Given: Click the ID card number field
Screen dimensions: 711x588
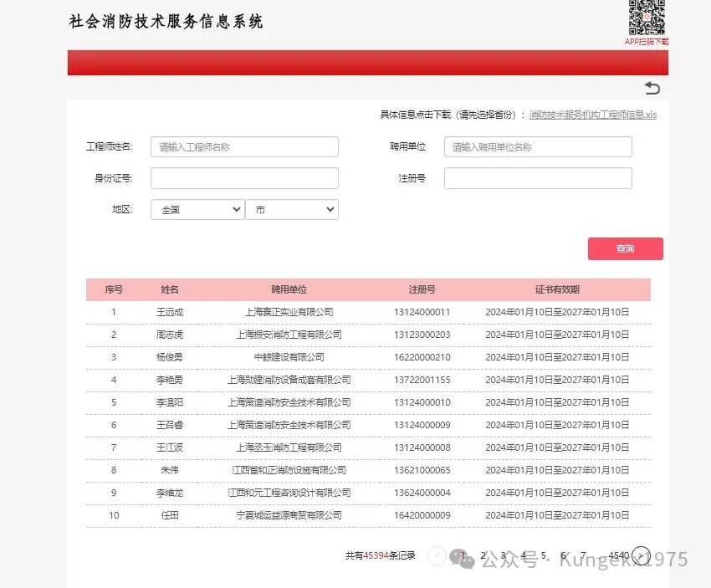Looking at the screenshot, I should tap(244, 178).
